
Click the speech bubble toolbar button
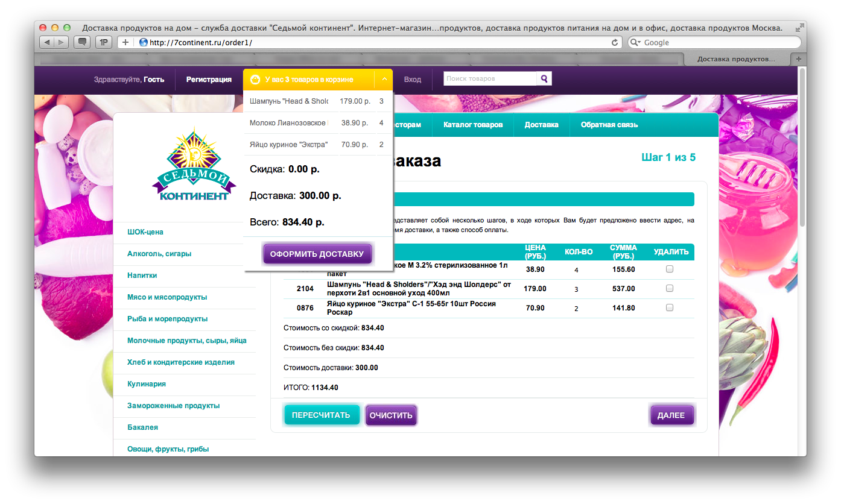pyautogui.click(x=82, y=42)
